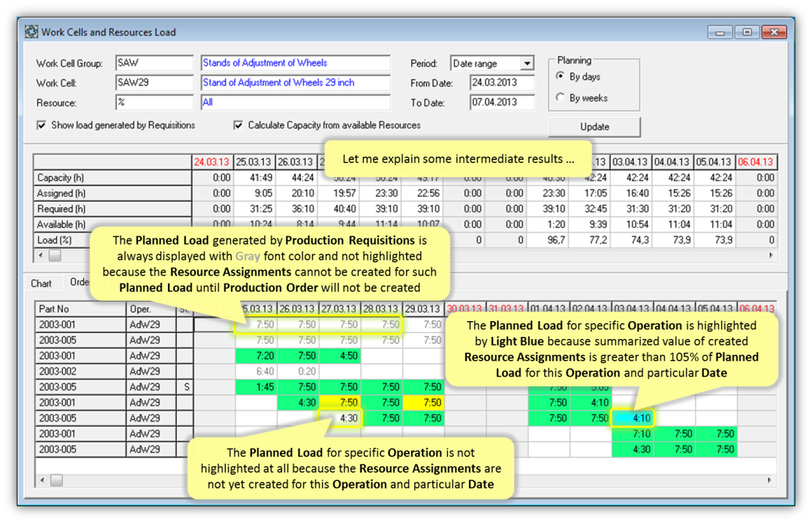Minimize the Work Cells and Resources Load window
The image size is (812, 523).
tap(720, 32)
